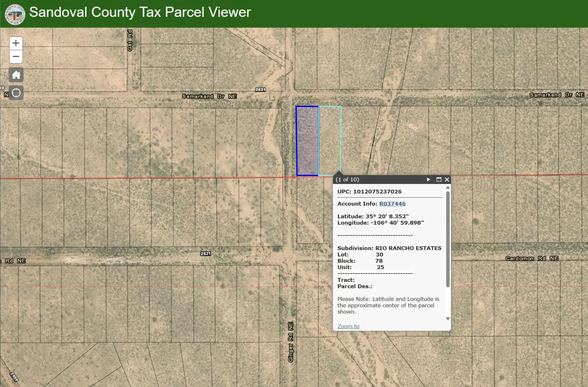This screenshot has width=588, height=387.
Task: Click the zoom out minus button
Action: click(16, 56)
